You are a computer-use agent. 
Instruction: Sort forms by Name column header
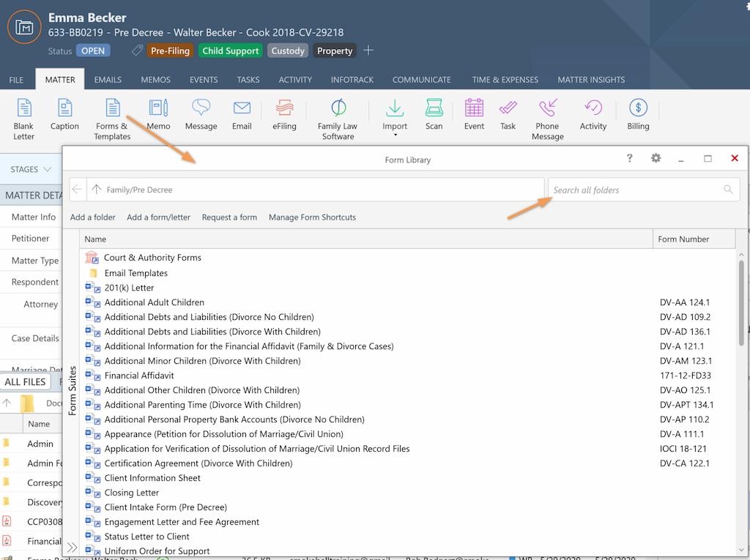pyautogui.click(x=366, y=239)
